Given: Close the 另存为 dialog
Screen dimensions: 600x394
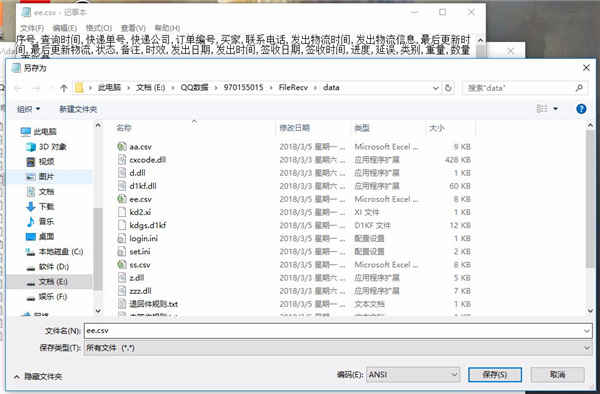Looking at the screenshot, I should click(x=586, y=68).
